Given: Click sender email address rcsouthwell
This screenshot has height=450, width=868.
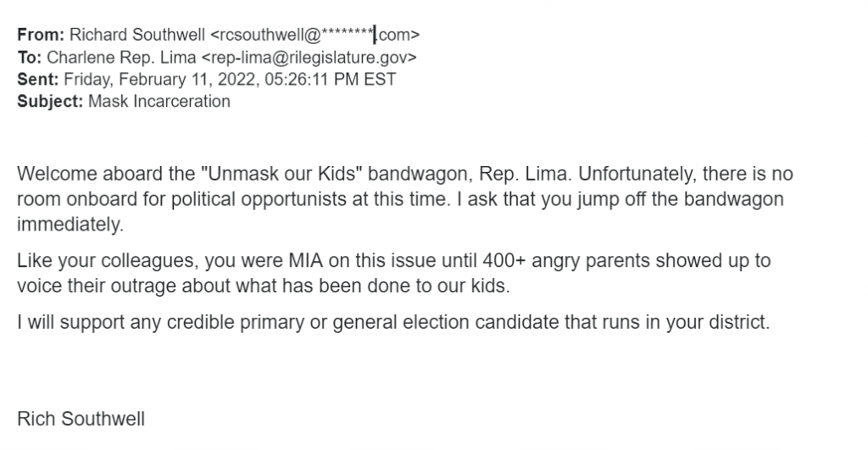Looking at the screenshot, I should (314, 35).
